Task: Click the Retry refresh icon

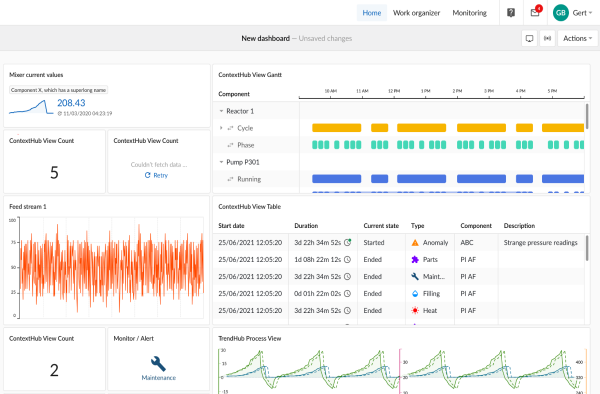Action: [x=147, y=175]
